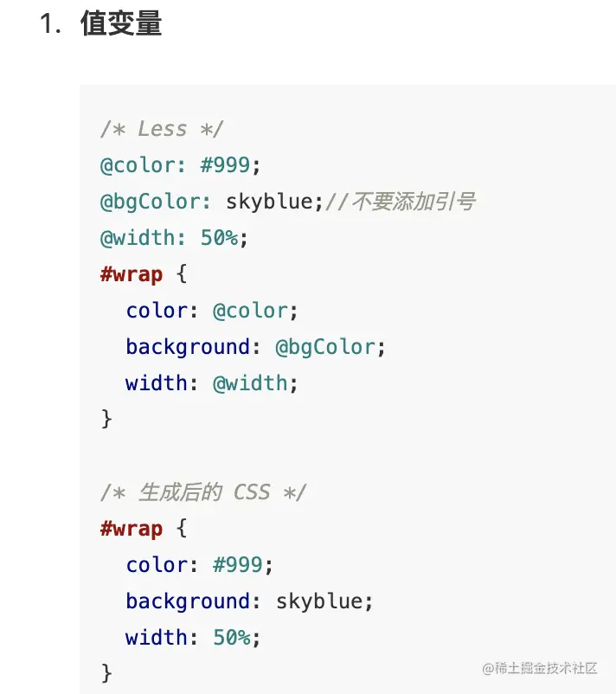The width and height of the screenshot is (616, 694).
Task: Click the background: skyblue line in the generated CSS
Action: click(249, 601)
